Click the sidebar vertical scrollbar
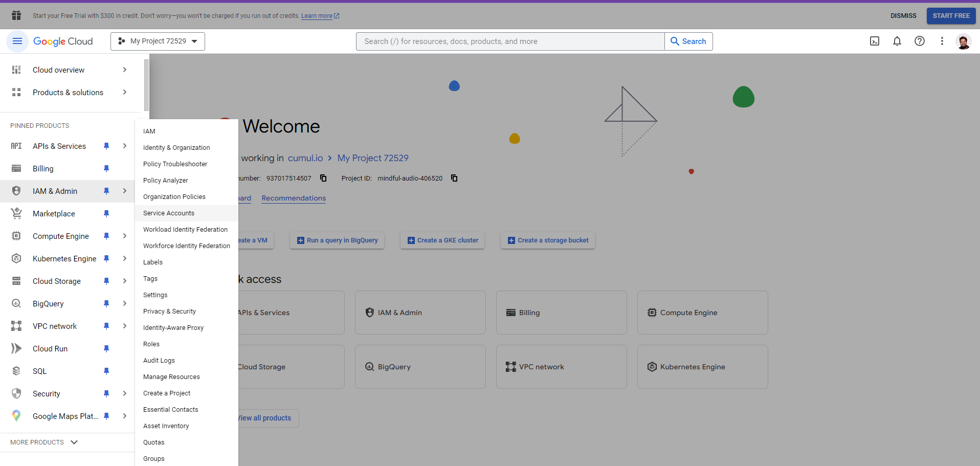 [x=146, y=85]
